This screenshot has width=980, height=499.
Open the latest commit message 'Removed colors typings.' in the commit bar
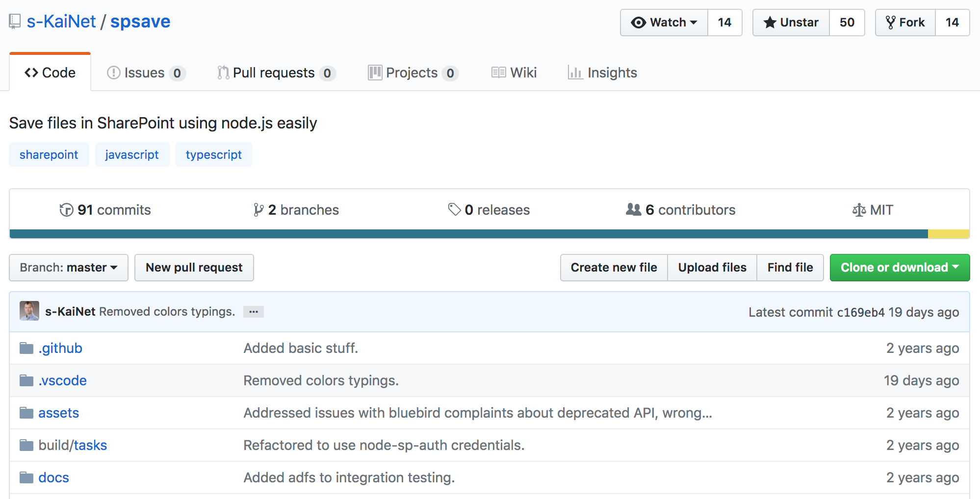point(167,312)
